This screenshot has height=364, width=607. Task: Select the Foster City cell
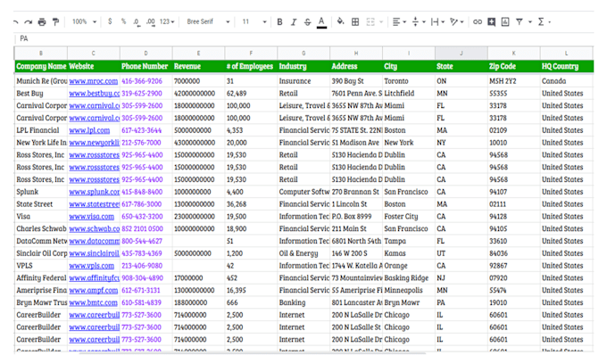tap(409, 217)
